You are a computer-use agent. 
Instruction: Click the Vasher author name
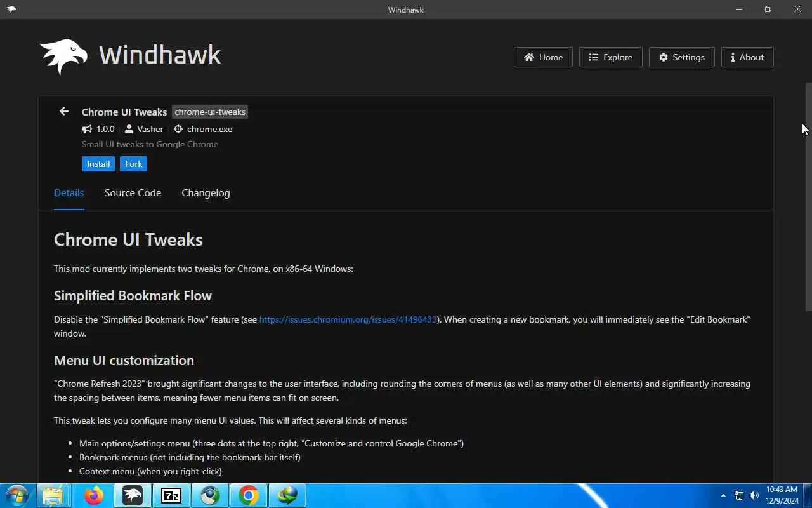pyautogui.click(x=150, y=129)
